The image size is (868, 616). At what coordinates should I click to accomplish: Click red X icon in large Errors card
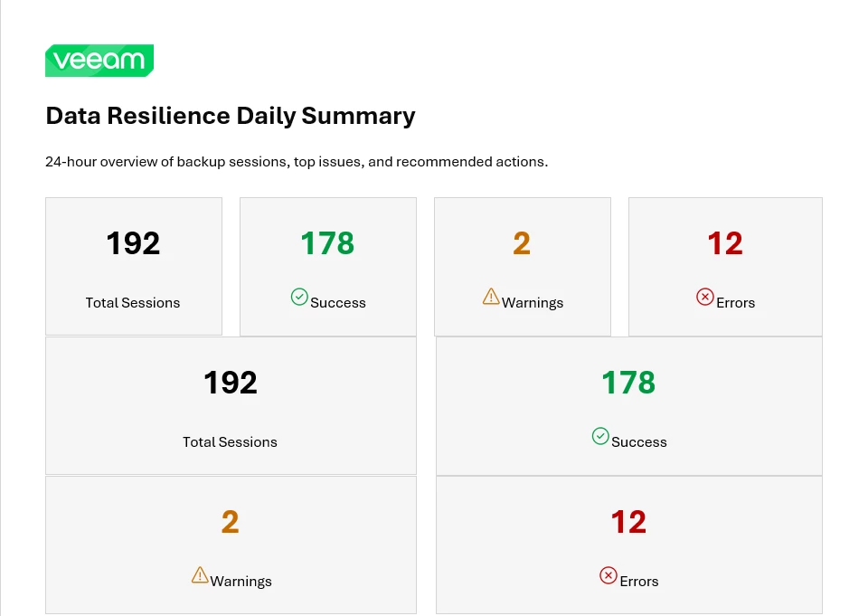pyautogui.click(x=609, y=575)
